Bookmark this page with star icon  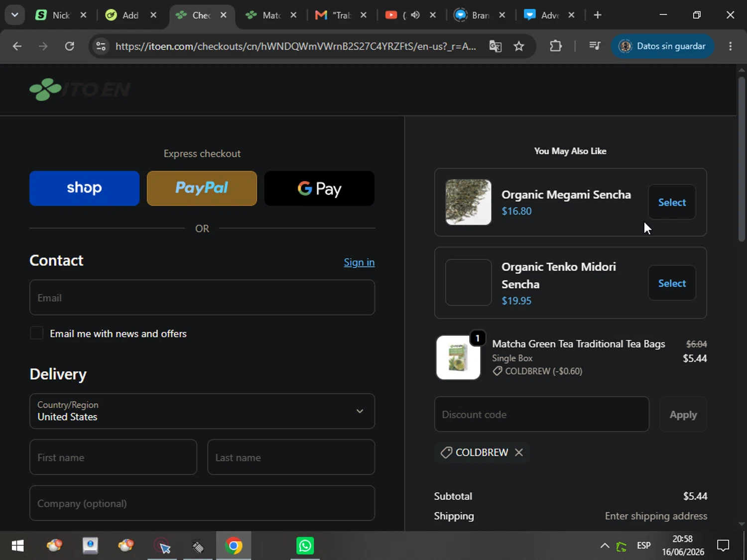pos(519,46)
